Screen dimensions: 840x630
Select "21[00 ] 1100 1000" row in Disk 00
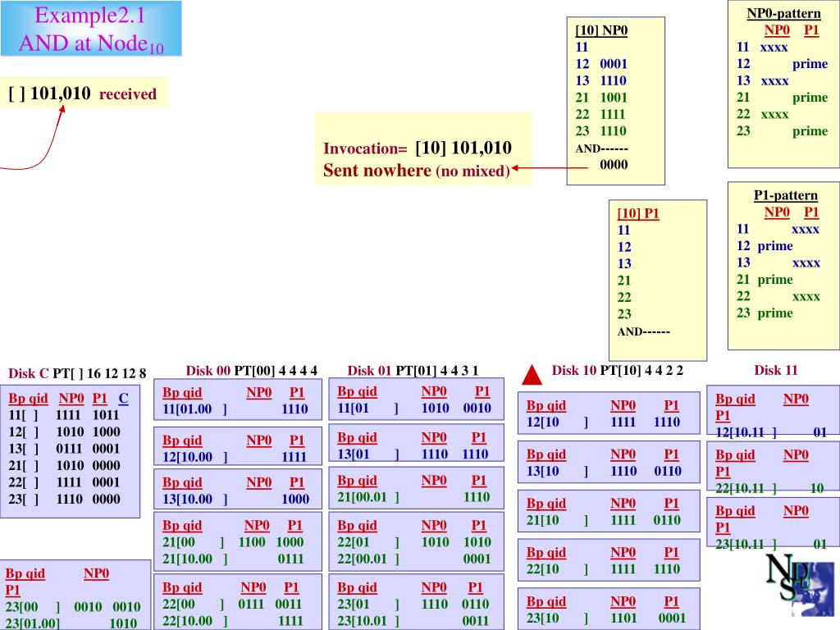point(233,542)
